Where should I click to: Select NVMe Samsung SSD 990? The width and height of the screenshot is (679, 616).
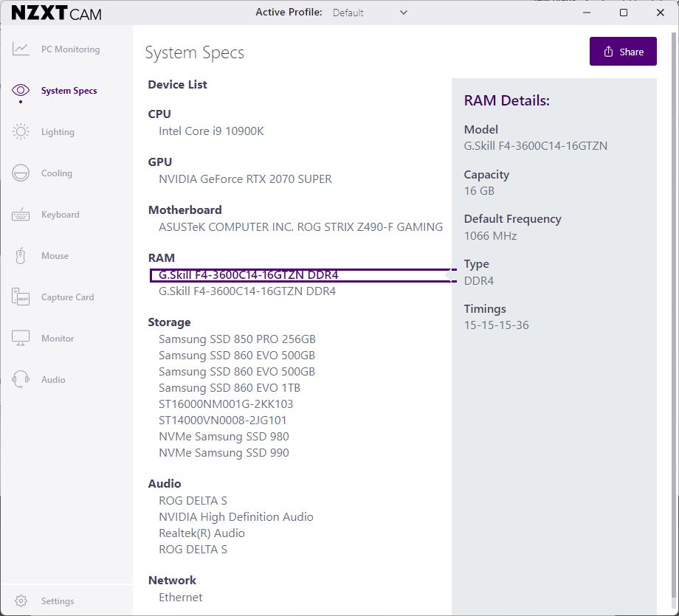click(x=224, y=452)
